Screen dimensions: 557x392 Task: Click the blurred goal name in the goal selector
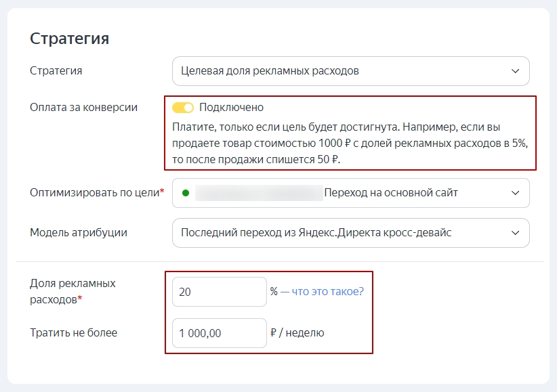[258, 193]
